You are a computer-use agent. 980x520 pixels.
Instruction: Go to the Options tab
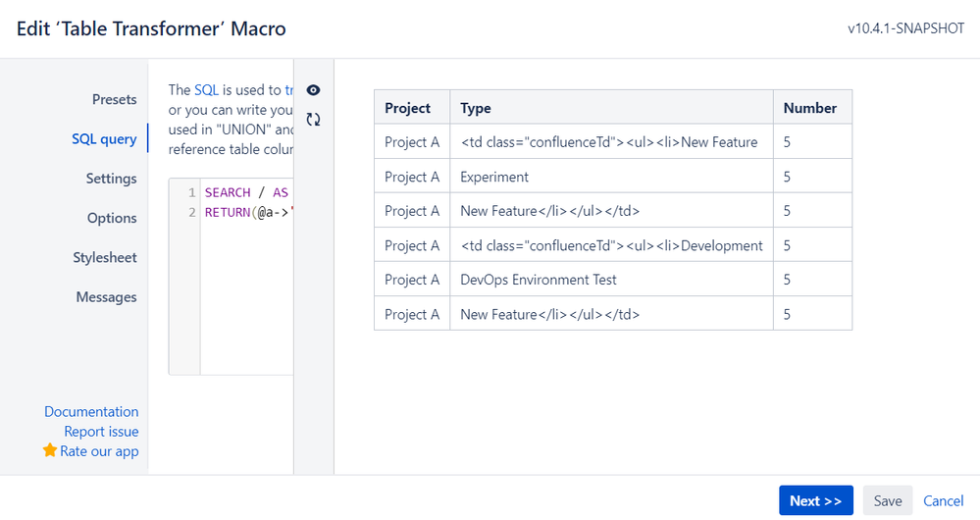tap(112, 218)
